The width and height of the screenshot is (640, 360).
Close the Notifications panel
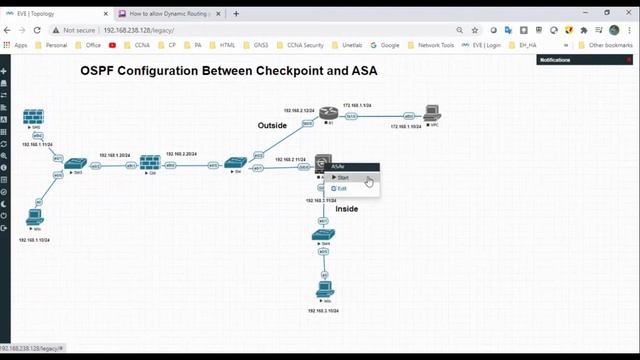pos(629,60)
